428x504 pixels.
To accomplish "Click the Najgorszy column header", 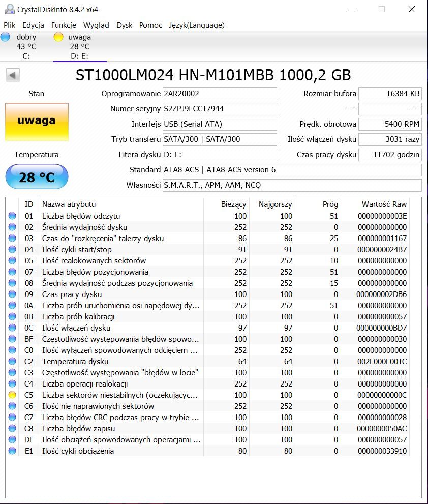I will pyautogui.click(x=272, y=204).
